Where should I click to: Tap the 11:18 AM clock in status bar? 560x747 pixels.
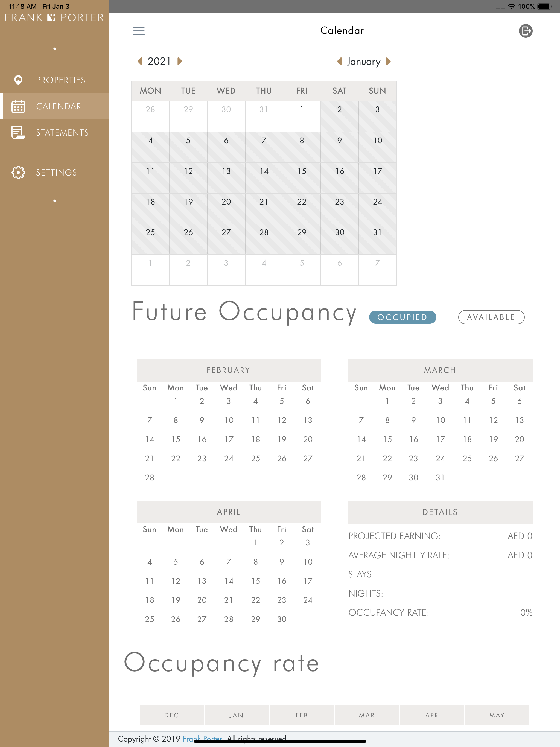pyautogui.click(x=23, y=6)
